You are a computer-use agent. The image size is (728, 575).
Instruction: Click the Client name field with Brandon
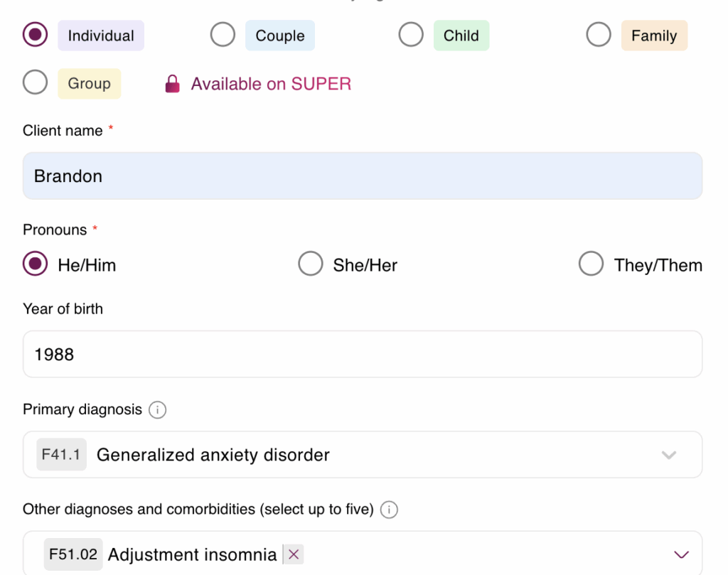(363, 176)
